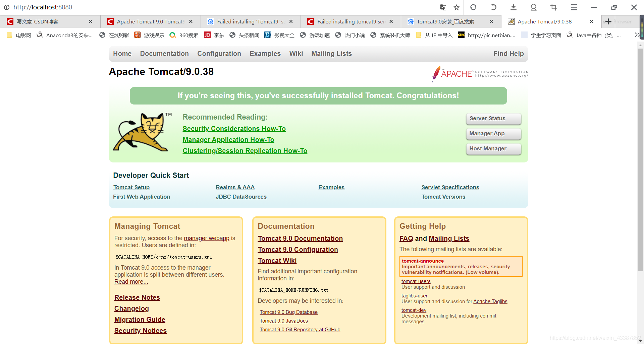Screen dimensions: 644x344
Task: Open Security Considerations How-To link
Action: (234, 129)
